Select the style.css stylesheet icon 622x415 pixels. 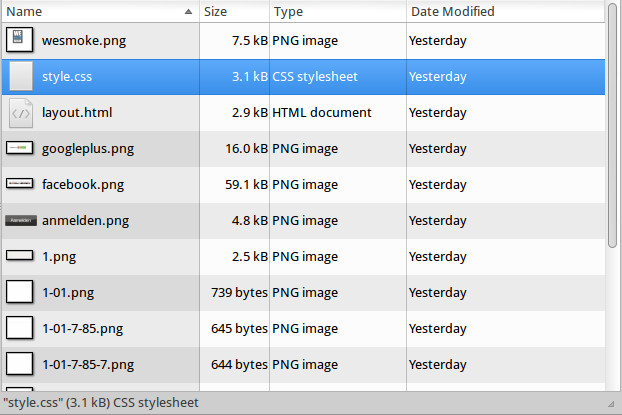(20, 76)
